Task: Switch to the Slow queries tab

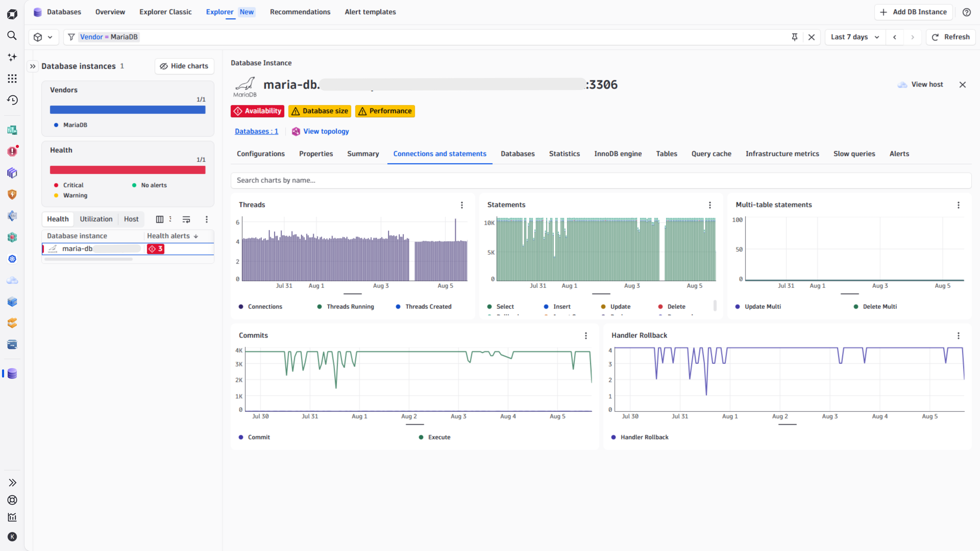Action: point(854,154)
